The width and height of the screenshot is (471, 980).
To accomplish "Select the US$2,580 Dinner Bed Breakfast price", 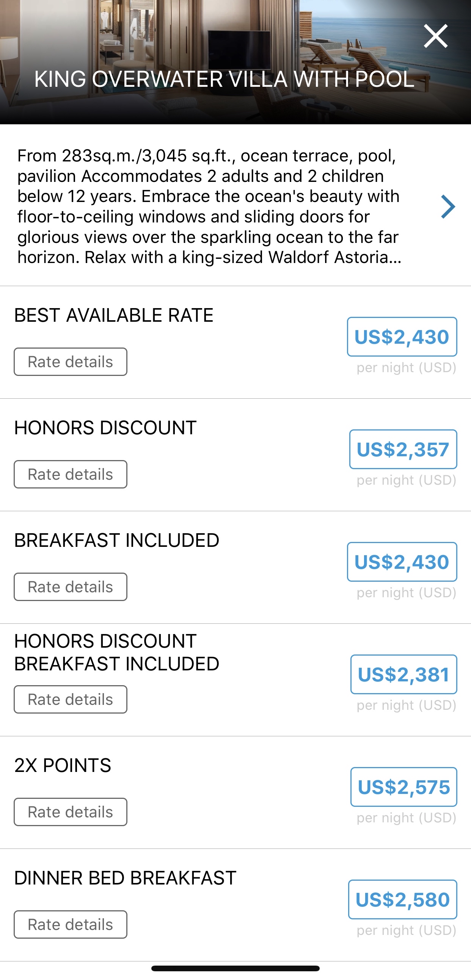I will pos(402,900).
